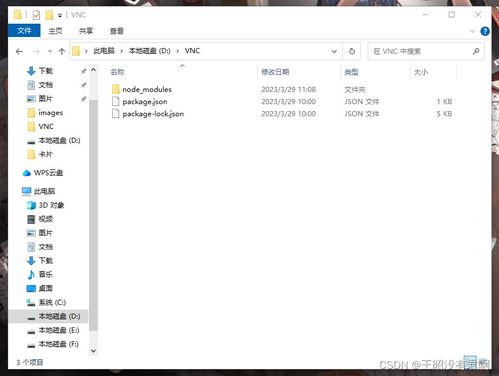499x376 pixels.
Task: Switch to the 共享 ribbon tab
Action: [x=86, y=31]
